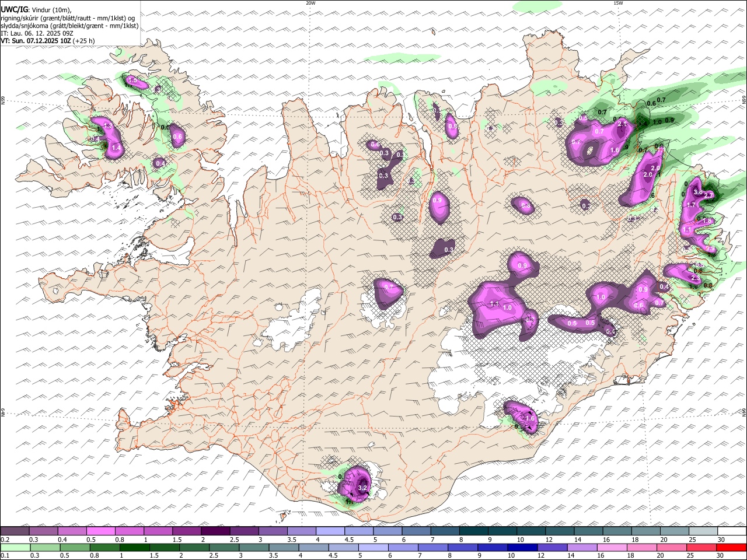Choose the 7–8 rain legend swatch
The height and width of the screenshot is (560, 747).
tap(433, 548)
